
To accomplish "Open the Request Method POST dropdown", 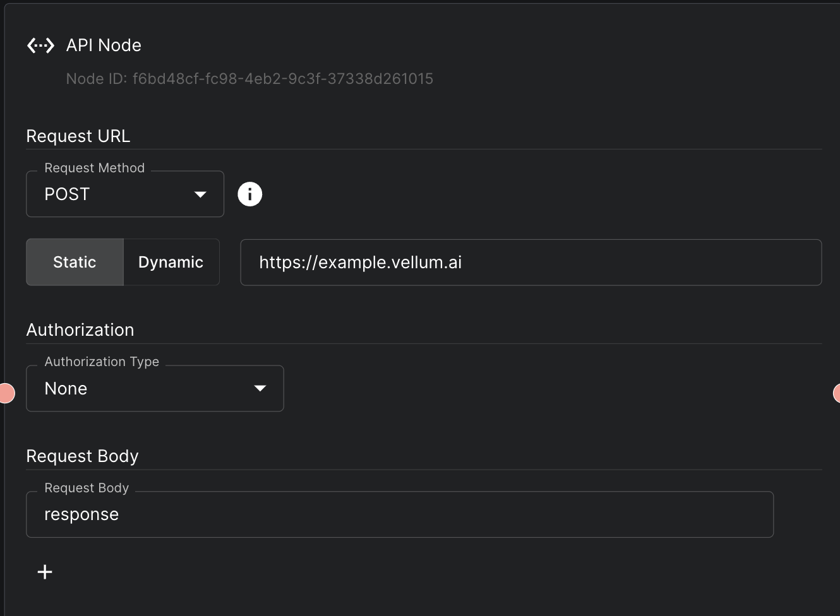I will [125, 194].
